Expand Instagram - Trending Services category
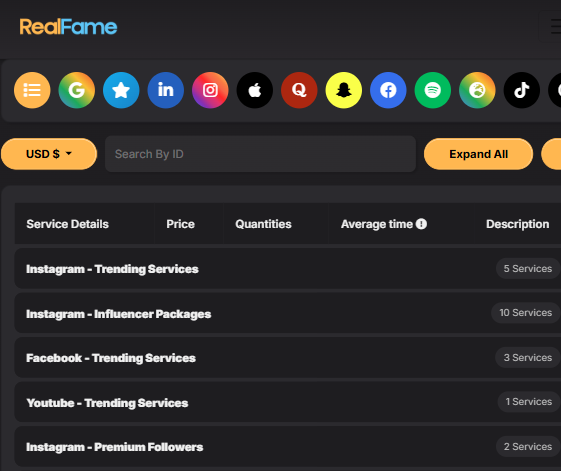This screenshot has height=471, width=561. [x=287, y=268]
